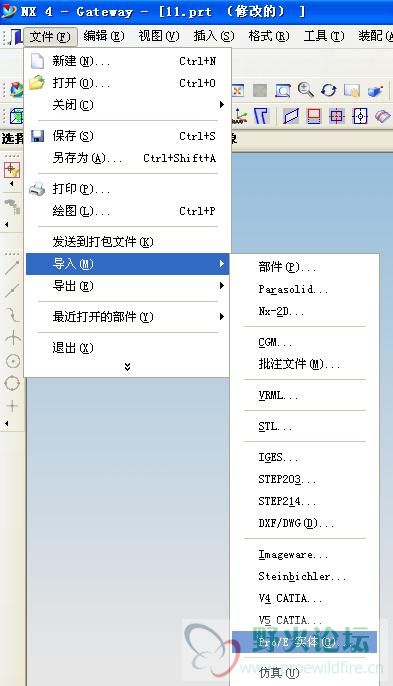Open the 格式(R) menu
Screen dimensions: 393x686
(269, 36)
